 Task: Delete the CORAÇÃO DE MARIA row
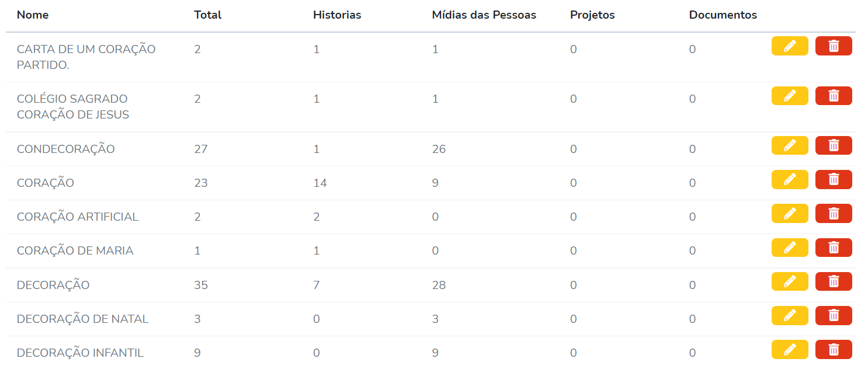click(834, 248)
